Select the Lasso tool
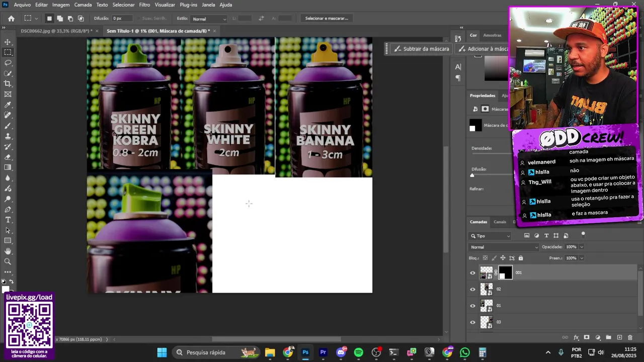Image resolution: width=644 pixels, height=362 pixels. coord(8,63)
